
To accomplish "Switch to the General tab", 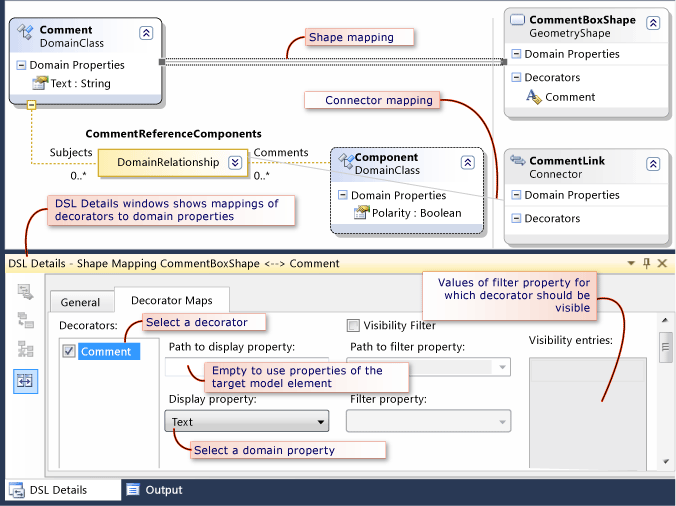I will (80, 302).
